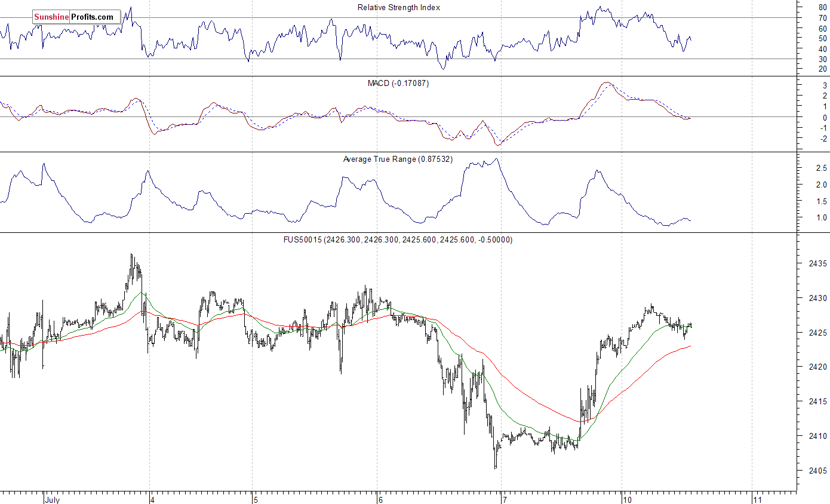Screen dimensions: 830x504
Task: Click the date label 10 on axis
Action: click(x=629, y=499)
